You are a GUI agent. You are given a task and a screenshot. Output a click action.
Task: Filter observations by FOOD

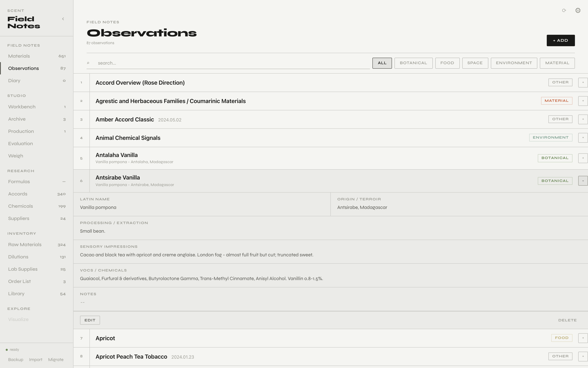[447, 63]
